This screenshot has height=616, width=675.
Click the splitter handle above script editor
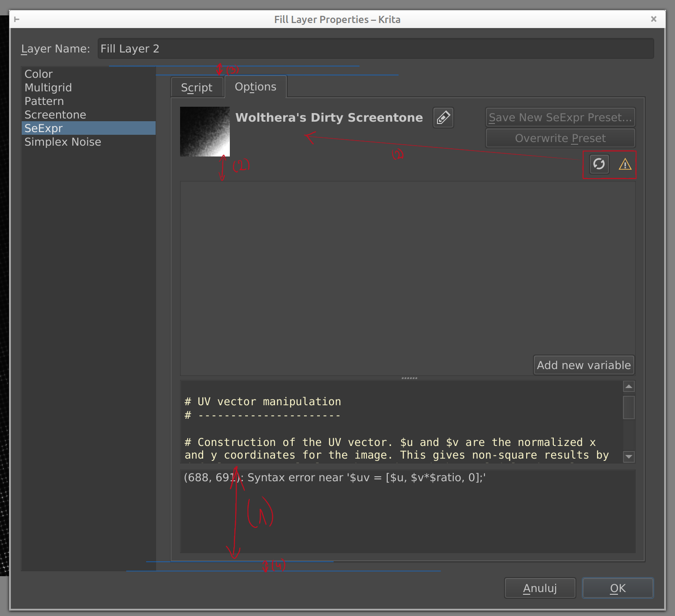click(409, 378)
